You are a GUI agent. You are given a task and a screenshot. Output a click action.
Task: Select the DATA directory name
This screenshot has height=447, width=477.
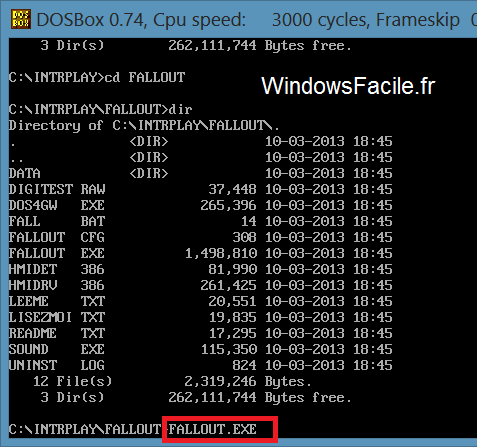(25, 173)
